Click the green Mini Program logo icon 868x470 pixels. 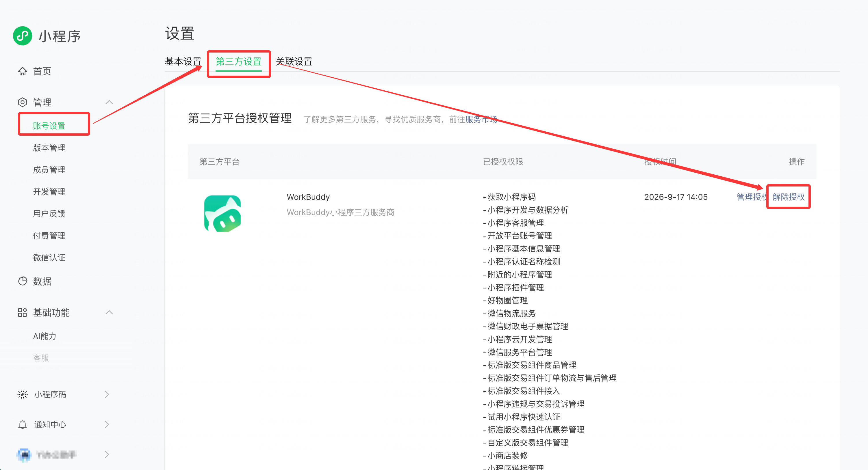pos(22,36)
